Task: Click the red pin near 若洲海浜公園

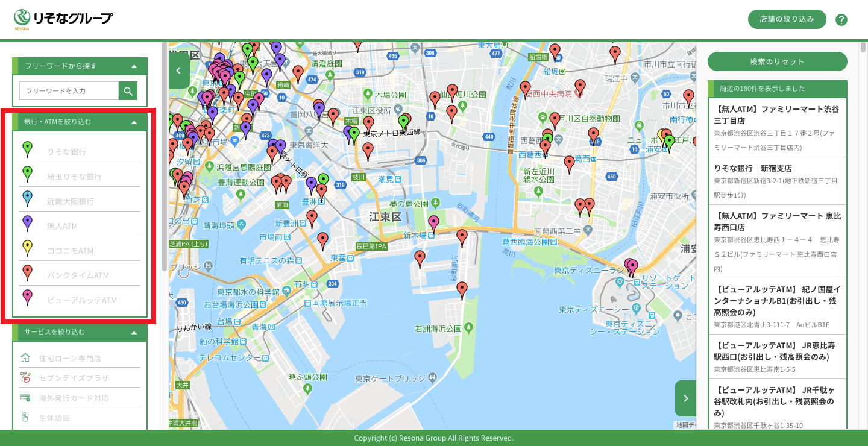Action: click(462, 290)
